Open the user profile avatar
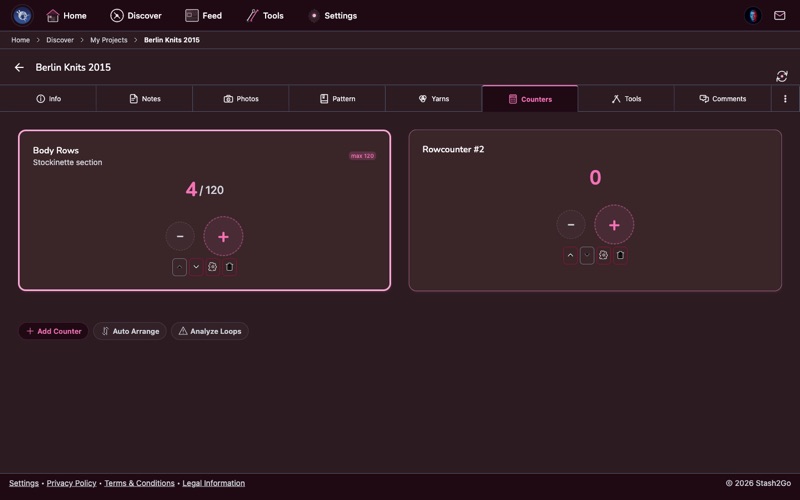The width and height of the screenshot is (800, 500). (x=753, y=16)
